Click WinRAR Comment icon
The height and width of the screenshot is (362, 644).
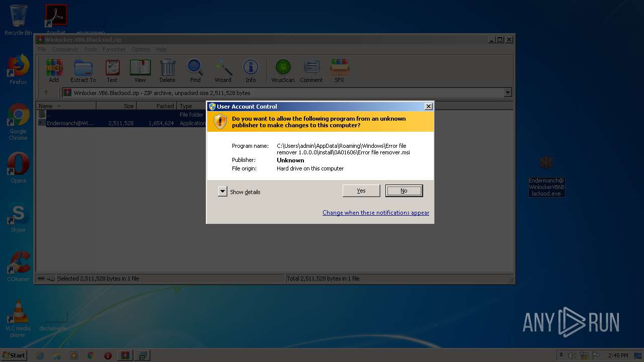311,71
